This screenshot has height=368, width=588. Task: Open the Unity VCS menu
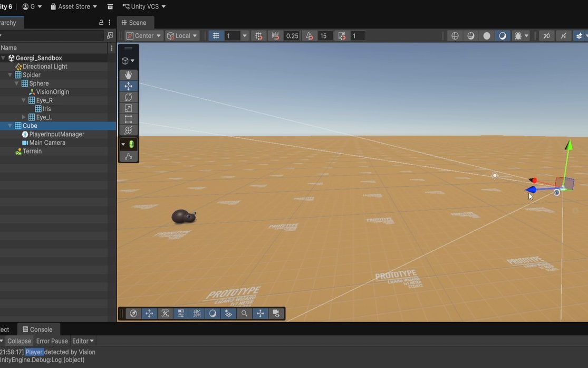tap(144, 6)
